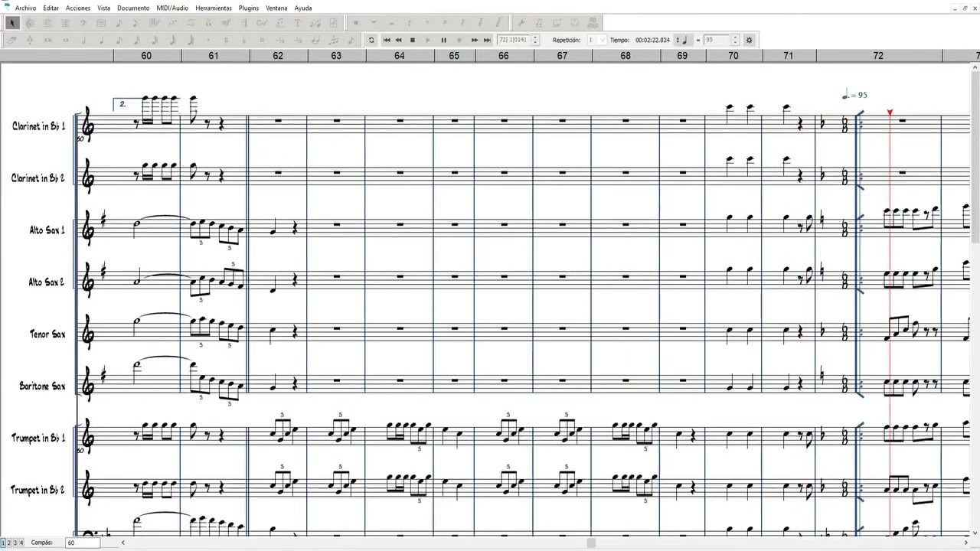Open the Acciones menu
980x551 pixels.
click(x=77, y=8)
